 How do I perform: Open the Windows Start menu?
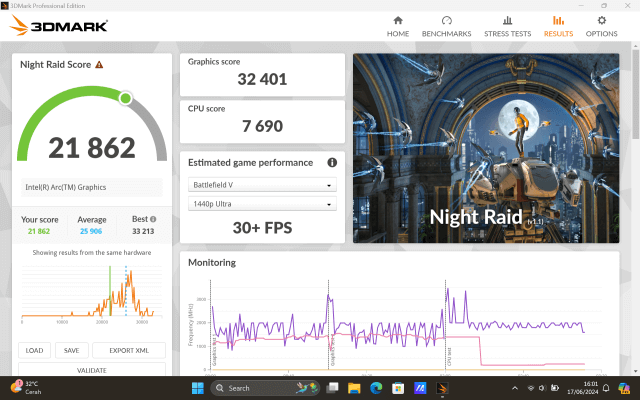[198, 388]
